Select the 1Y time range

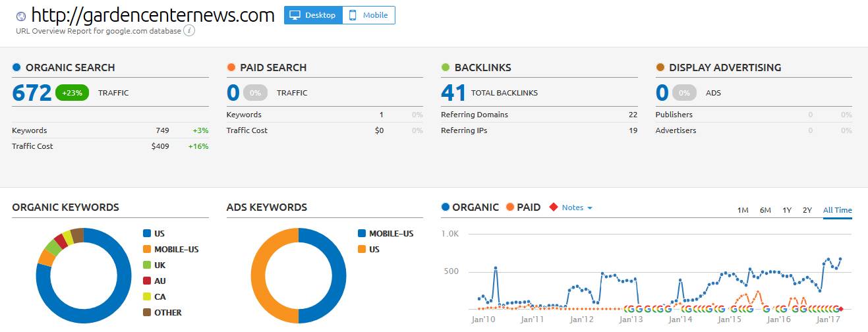[787, 210]
